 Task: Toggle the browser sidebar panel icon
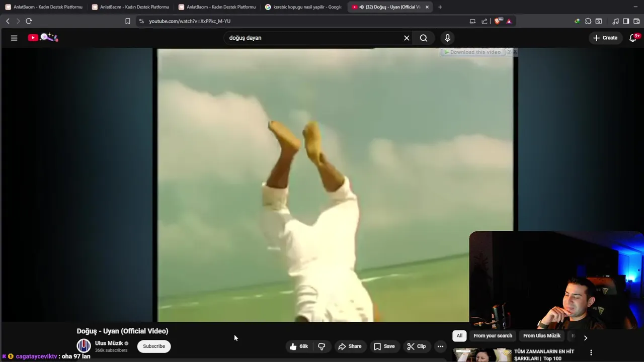(626, 21)
